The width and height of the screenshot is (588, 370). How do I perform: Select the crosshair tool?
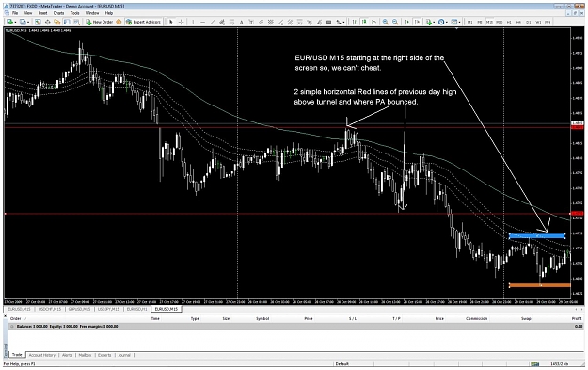pos(182,22)
